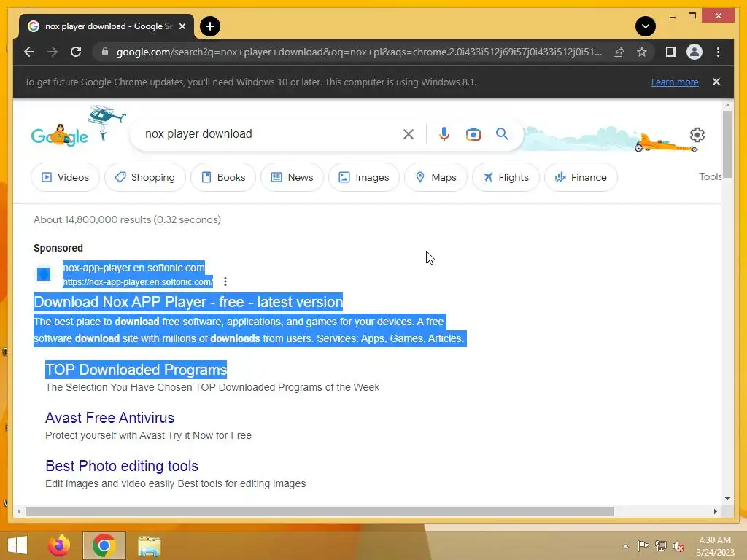Open Chrome three-dot menu
This screenshot has height=560, width=747.
(718, 52)
